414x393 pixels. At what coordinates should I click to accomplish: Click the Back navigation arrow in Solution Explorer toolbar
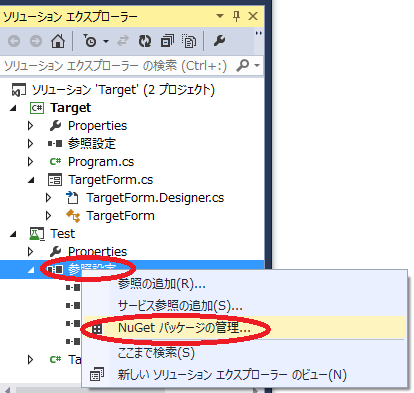pyautogui.click(x=14, y=41)
